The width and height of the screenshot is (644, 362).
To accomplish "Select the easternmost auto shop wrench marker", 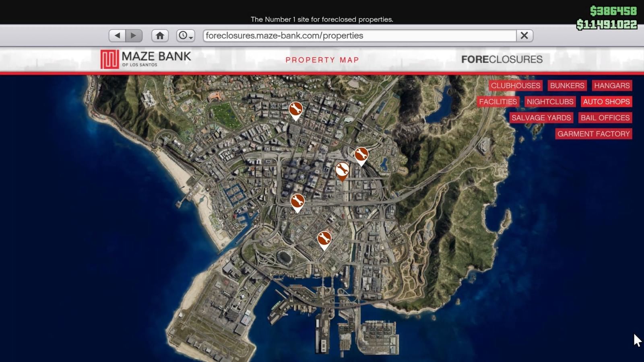I will point(361,154).
